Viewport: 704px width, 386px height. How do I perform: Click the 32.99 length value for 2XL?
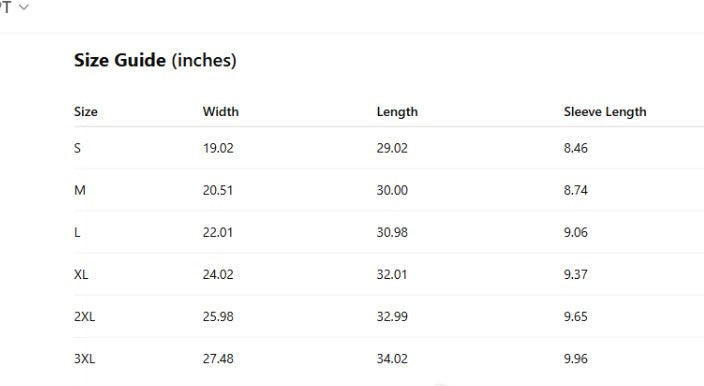(392, 316)
